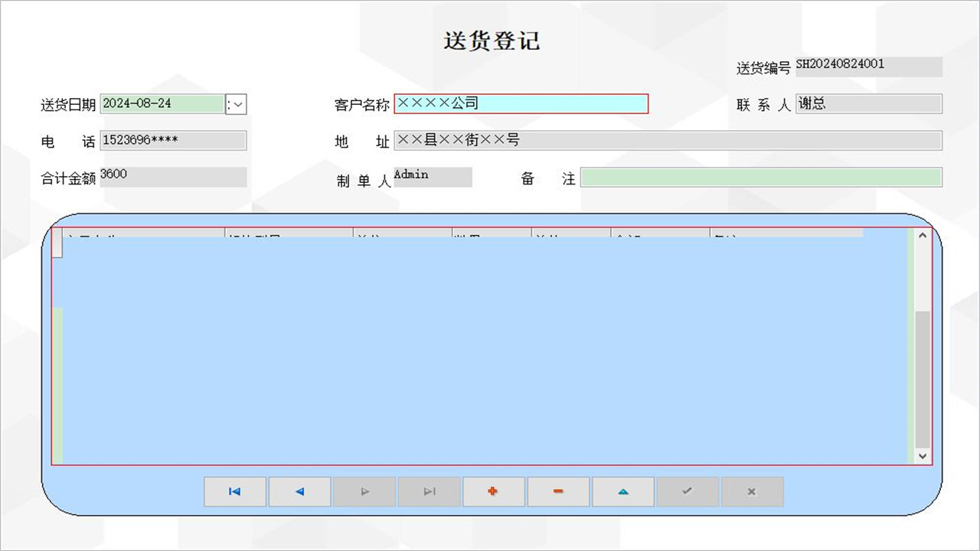Cancel editing with the X icon
Image resolution: width=980 pixels, height=551 pixels.
click(x=752, y=491)
